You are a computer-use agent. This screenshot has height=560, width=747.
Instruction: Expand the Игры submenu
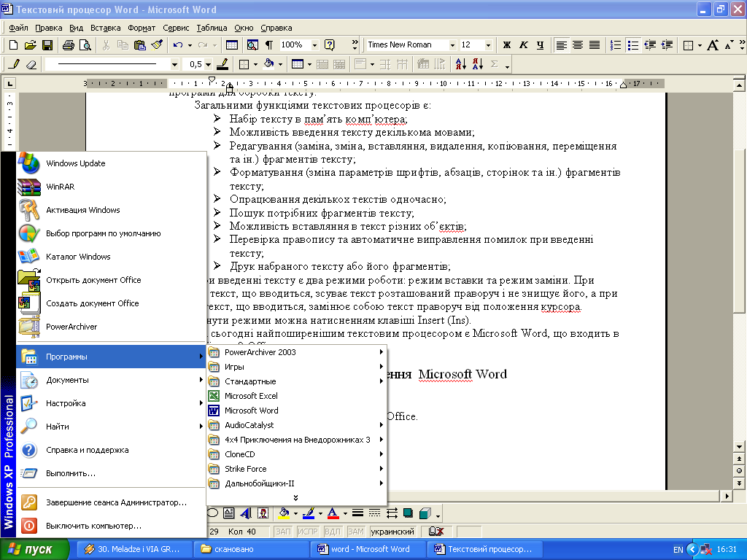tap(296, 367)
